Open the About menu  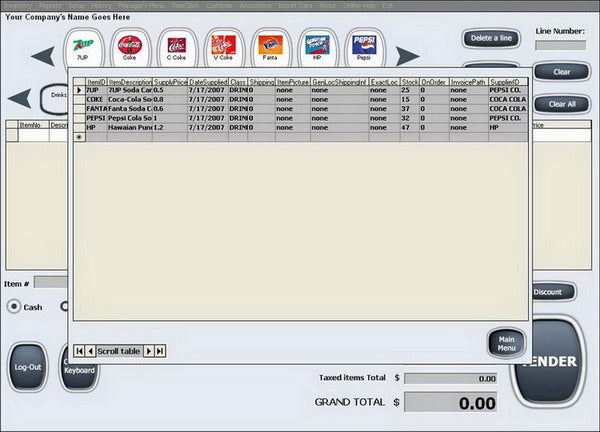pos(327,5)
